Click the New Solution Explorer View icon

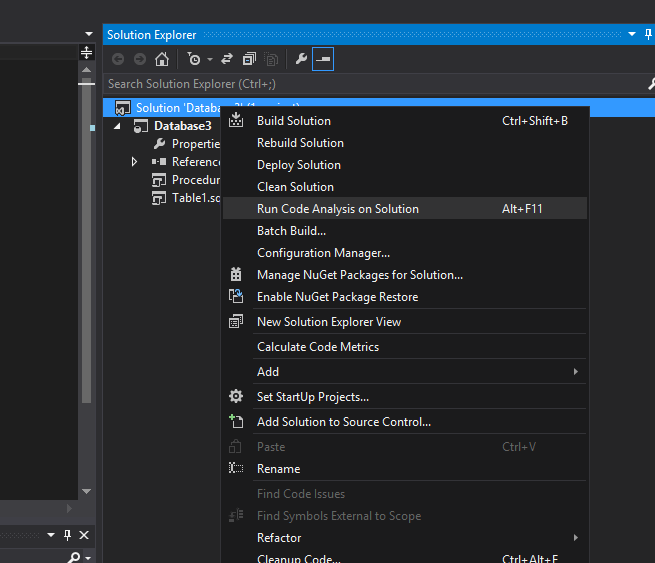point(236,322)
